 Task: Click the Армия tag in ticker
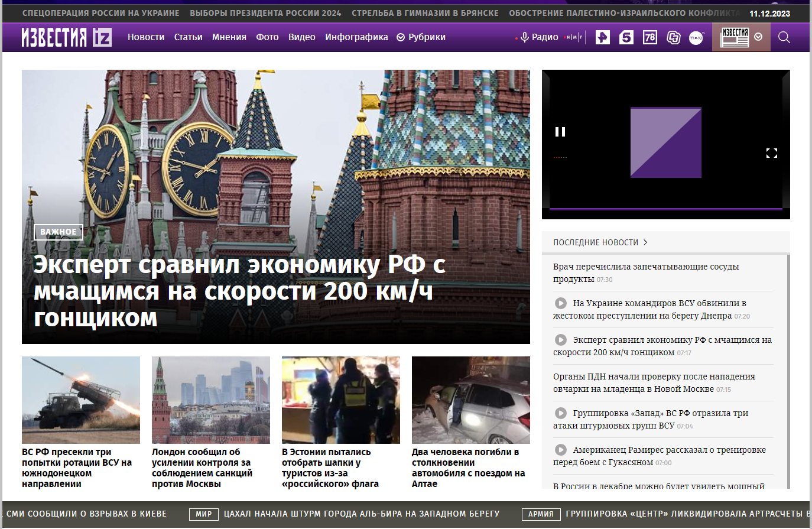pyautogui.click(x=541, y=514)
